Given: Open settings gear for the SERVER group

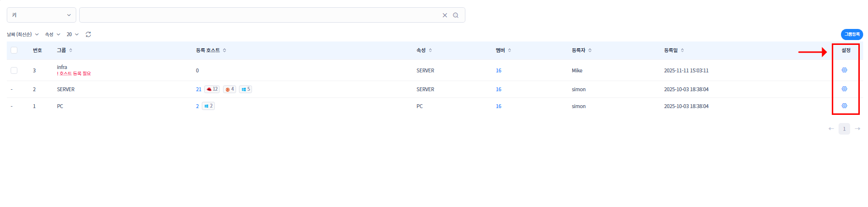Looking at the screenshot, I should tap(844, 89).
